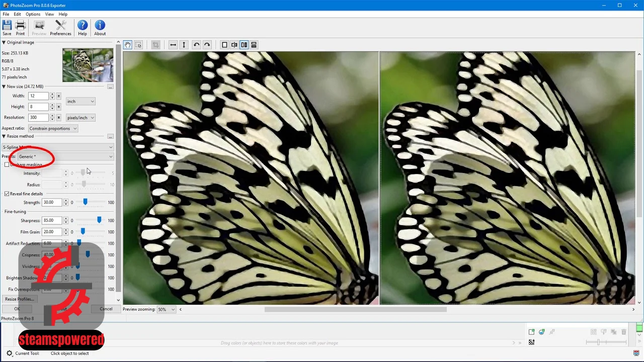Image resolution: width=644 pixels, height=362 pixels.
Task: Rotate image counterclockwise
Action: click(x=196, y=45)
